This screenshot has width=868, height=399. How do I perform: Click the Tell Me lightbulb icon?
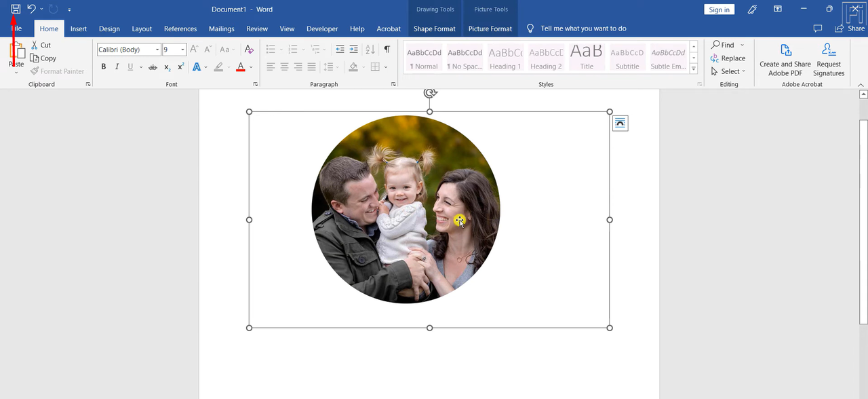click(530, 28)
